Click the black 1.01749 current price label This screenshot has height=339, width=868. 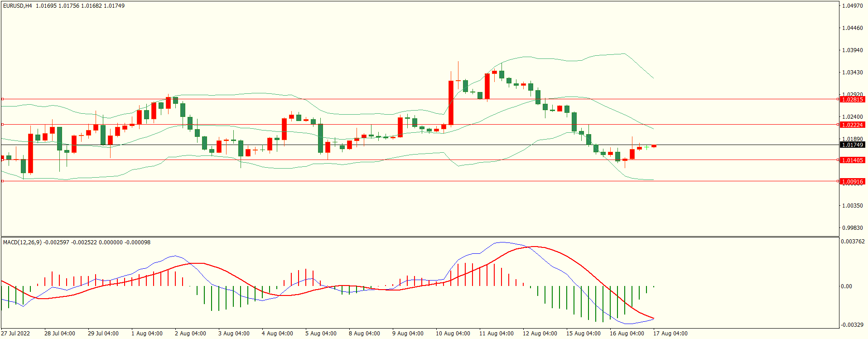pyautogui.click(x=852, y=145)
